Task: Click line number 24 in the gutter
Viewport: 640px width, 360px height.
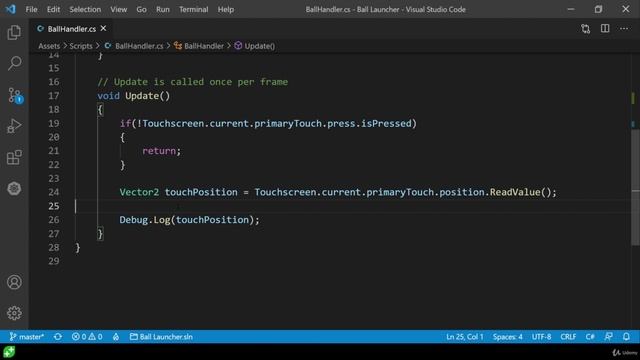Action: (x=53, y=192)
